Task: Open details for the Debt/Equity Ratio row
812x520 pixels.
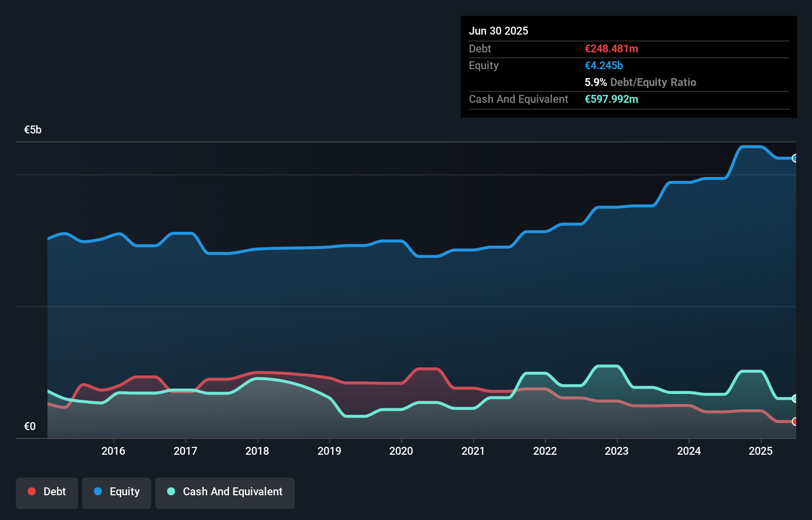Action: pyautogui.click(x=641, y=82)
